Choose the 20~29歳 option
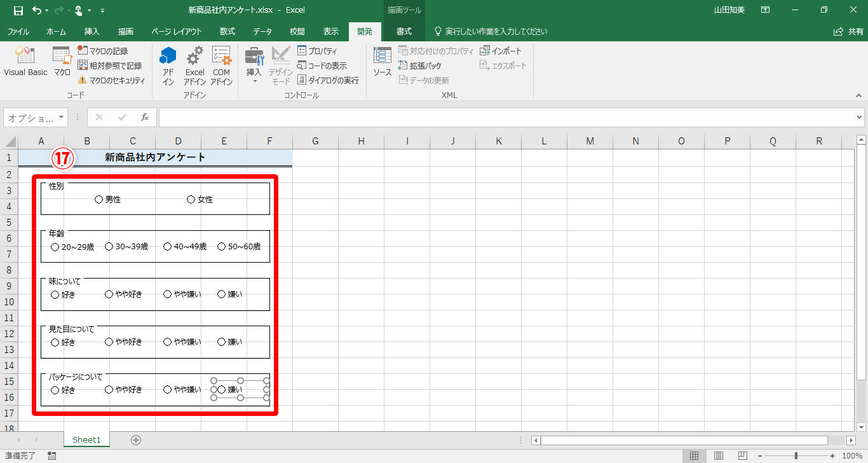Viewport: 868px width, 463px height. [x=72, y=247]
